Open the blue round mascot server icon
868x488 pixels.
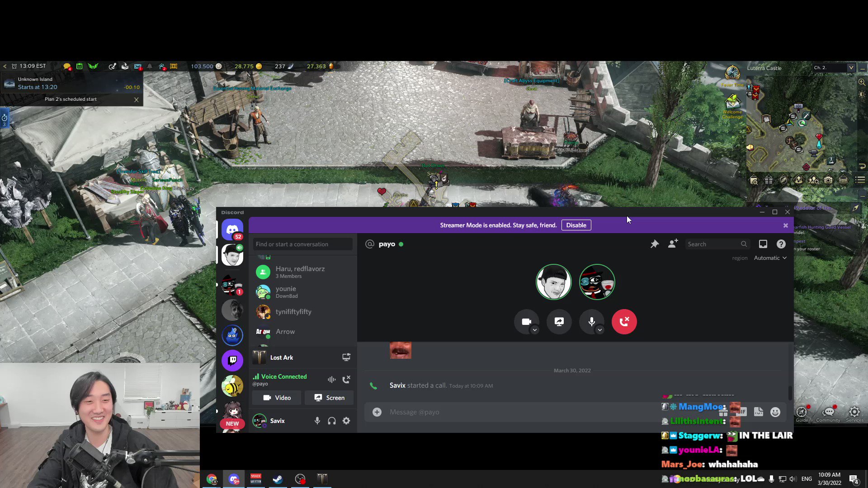click(x=232, y=335)
